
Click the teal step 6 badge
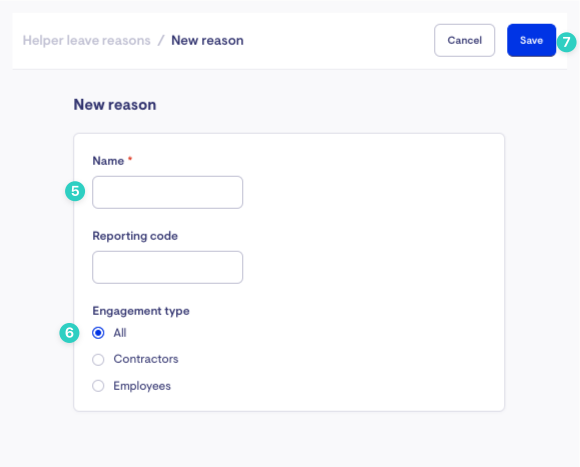point(69,333)
